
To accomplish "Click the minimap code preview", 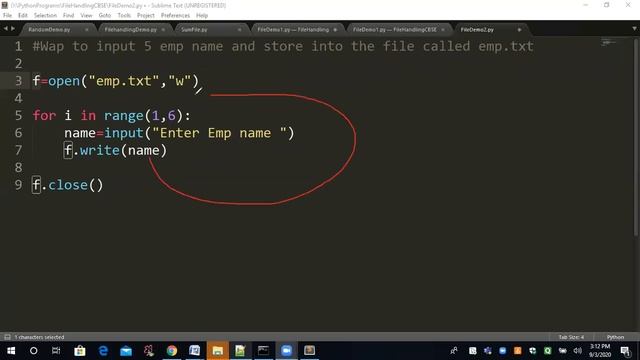I will pos(608,42).
